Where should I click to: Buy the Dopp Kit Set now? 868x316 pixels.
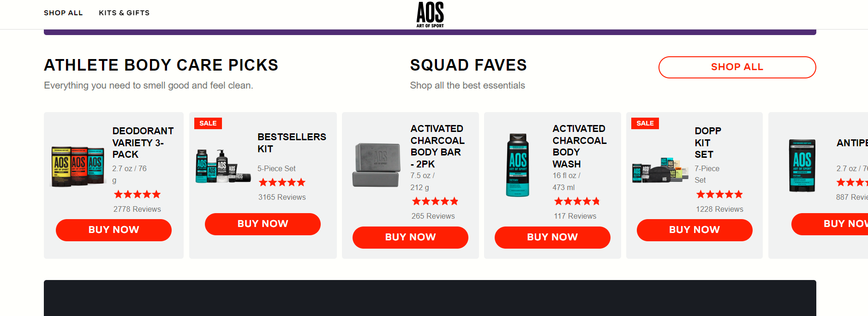coord(694,230)
